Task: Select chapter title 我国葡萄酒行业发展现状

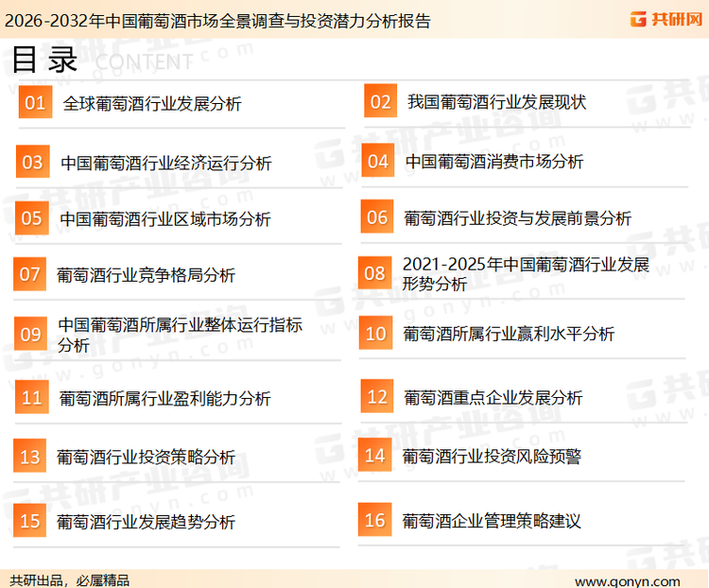Action: click(496, 102)
